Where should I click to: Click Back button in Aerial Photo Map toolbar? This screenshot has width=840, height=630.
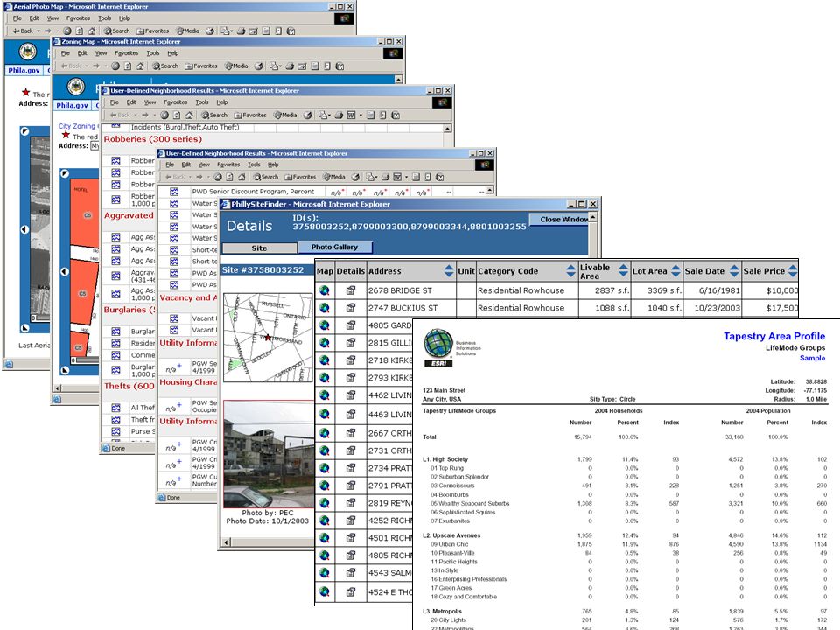[x=23, y=31]
